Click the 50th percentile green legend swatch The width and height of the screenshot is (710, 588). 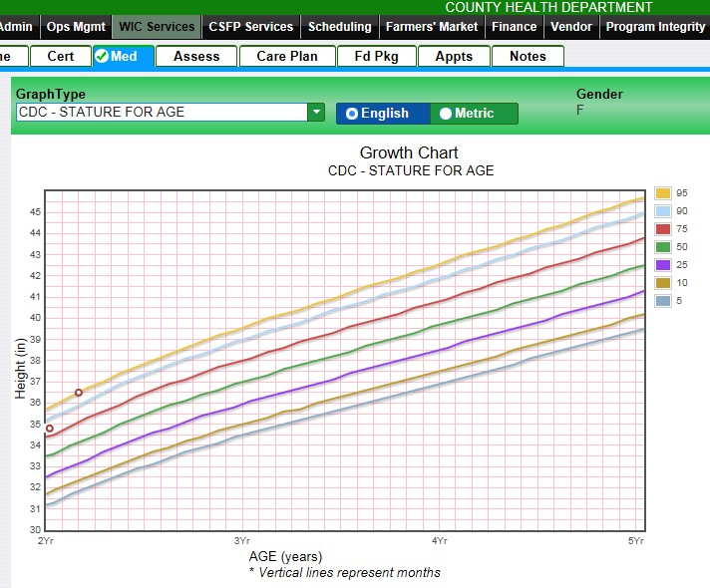pyautogui.click(x=663, y=246)
